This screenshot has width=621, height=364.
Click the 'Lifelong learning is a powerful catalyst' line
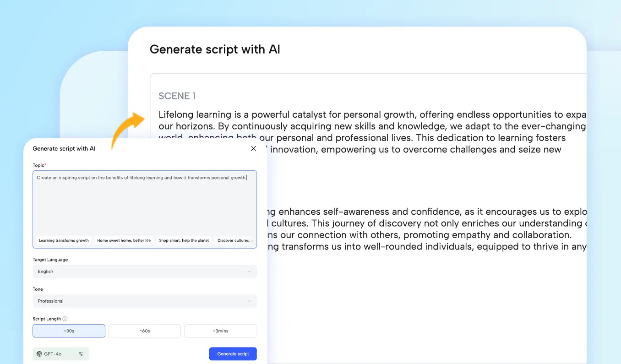tap(372, 114)
